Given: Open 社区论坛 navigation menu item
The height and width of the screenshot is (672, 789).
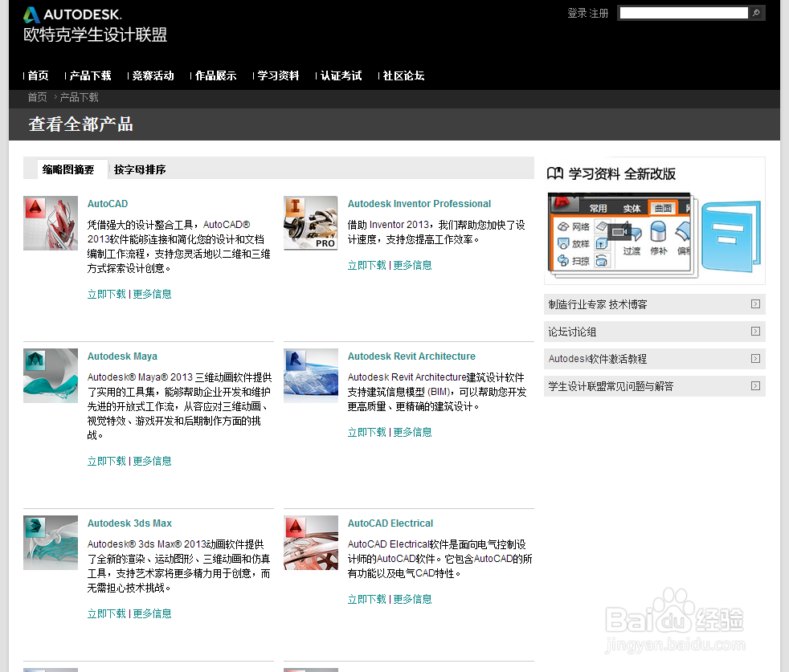Looking at the screenshot, I should pos(403,76).
